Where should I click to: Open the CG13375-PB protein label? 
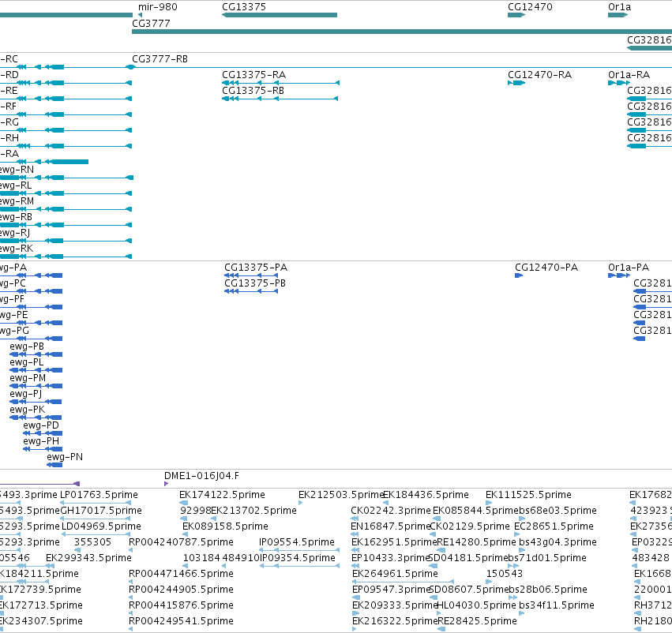(255, 283)
